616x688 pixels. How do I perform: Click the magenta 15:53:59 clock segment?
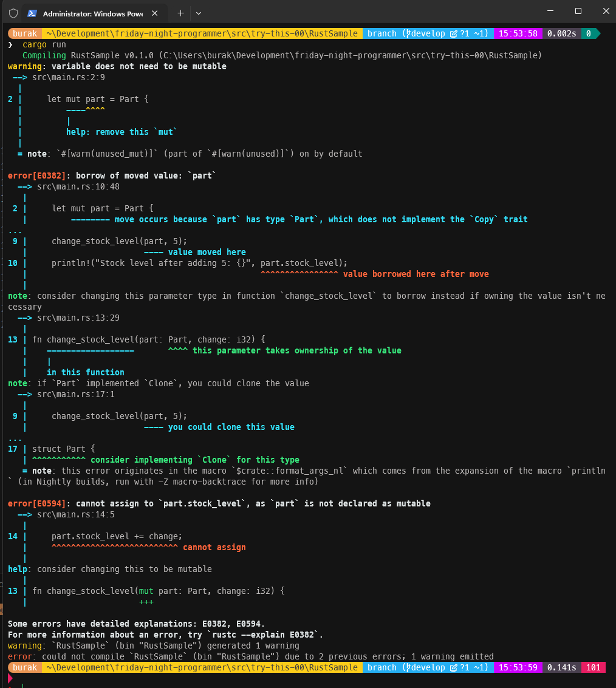pos(518,667)
